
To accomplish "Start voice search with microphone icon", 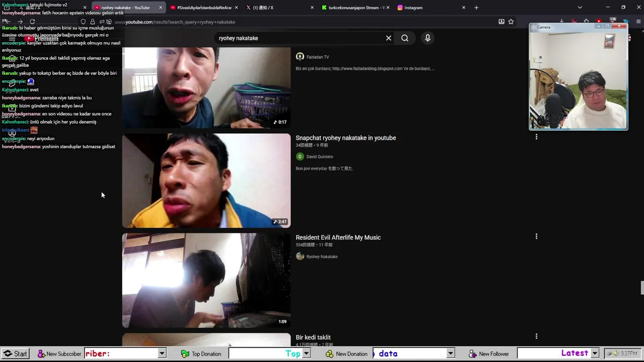I will click(428, 38).
